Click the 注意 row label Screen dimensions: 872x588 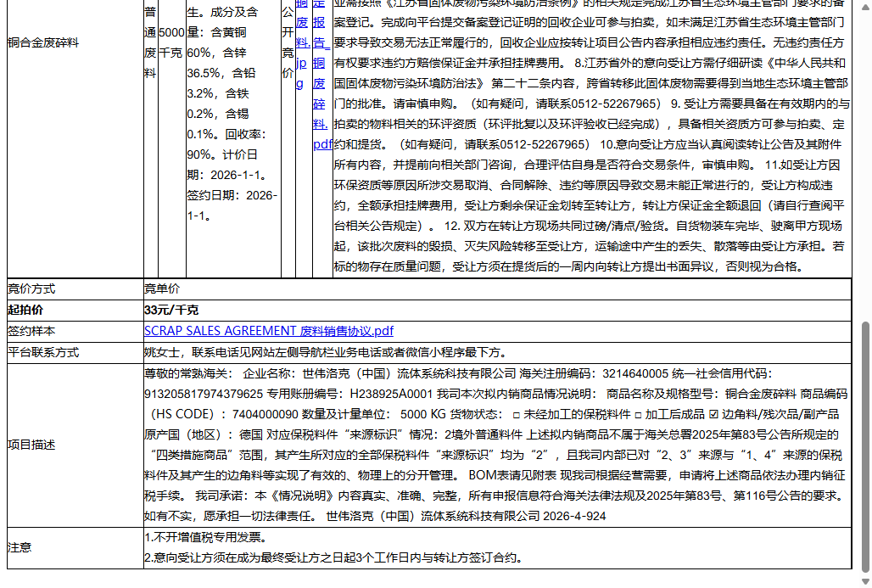(20, 547)
